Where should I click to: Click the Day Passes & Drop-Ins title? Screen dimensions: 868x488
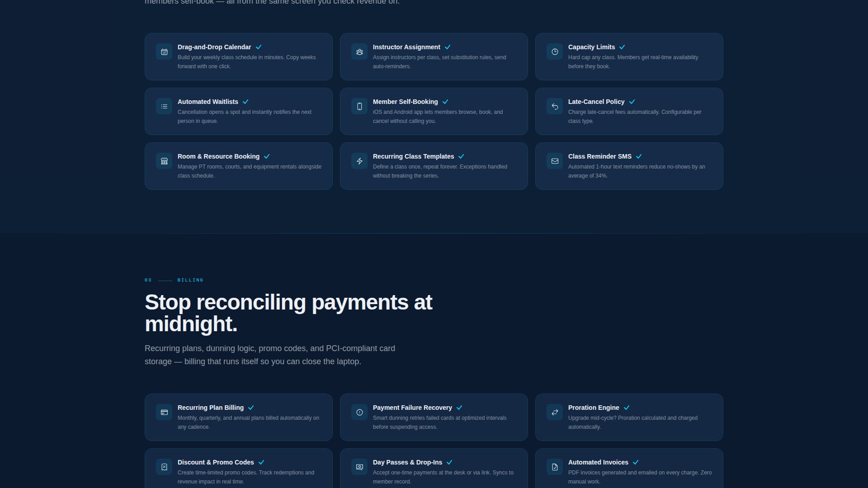click(x=407, y=462)
